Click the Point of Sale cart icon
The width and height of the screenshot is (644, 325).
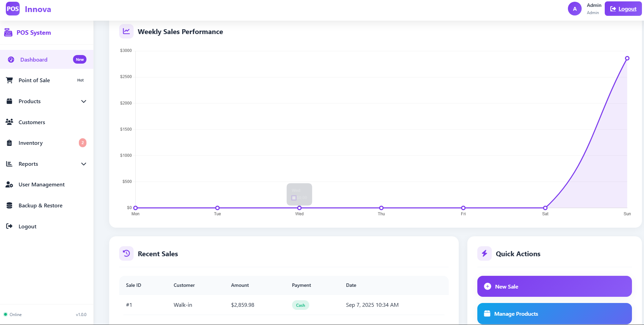[x=10, y=80]
